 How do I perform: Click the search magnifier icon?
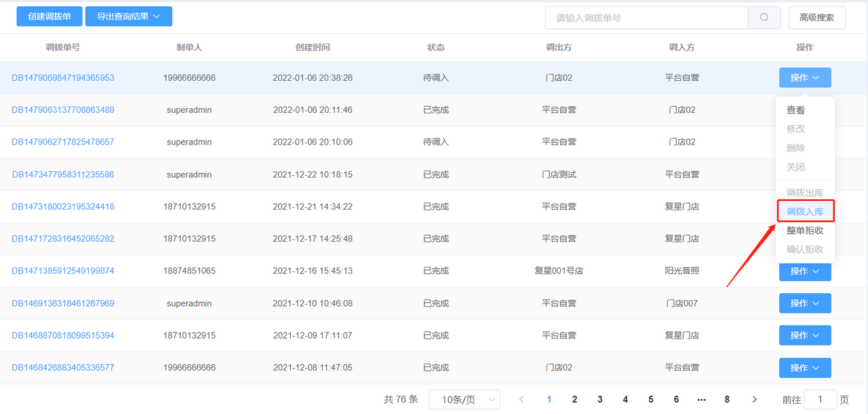pyautogui.click(x=764, y=18)
